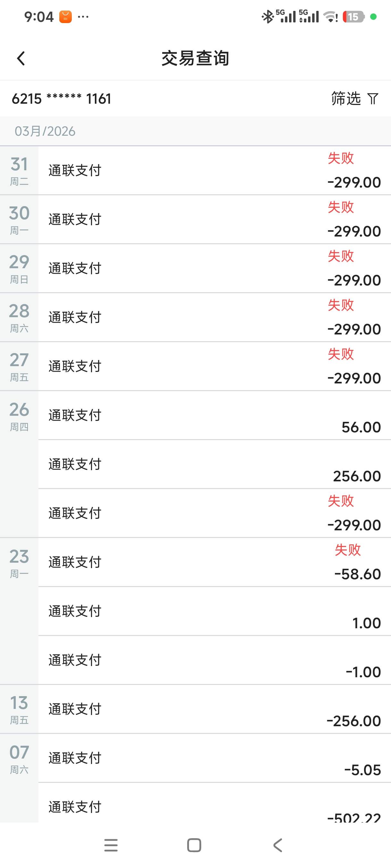This screenshot has width=391, height=868.
Task: Open the 56.00 transaction on the 26th
Action: click(x=214, y=415)
